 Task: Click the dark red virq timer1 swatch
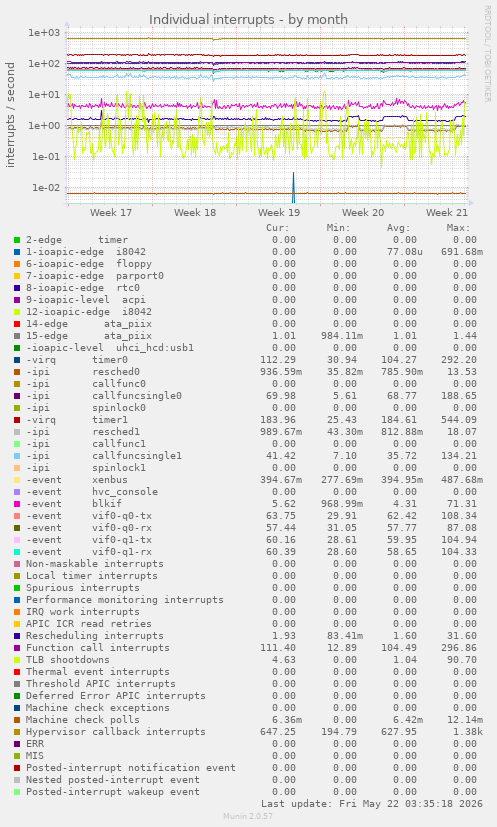click(x=17, y=420)
